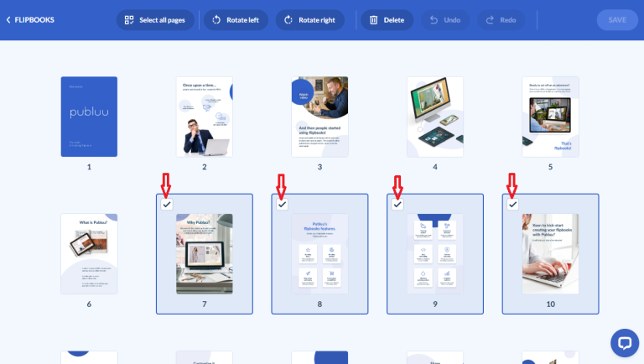644x364 pixels.
Task: Click the page 9 thumbnail image
Action: [435, 253]
